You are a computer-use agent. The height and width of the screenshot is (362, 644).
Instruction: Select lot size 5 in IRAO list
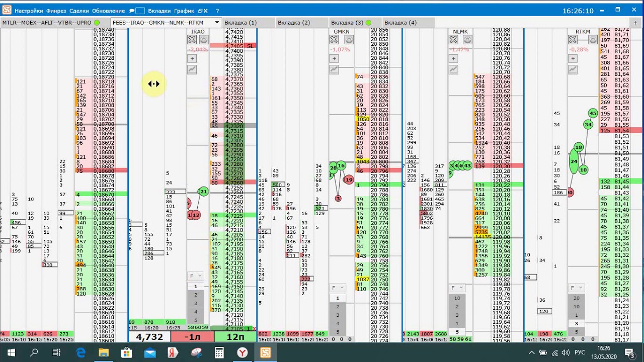point(196,320)
